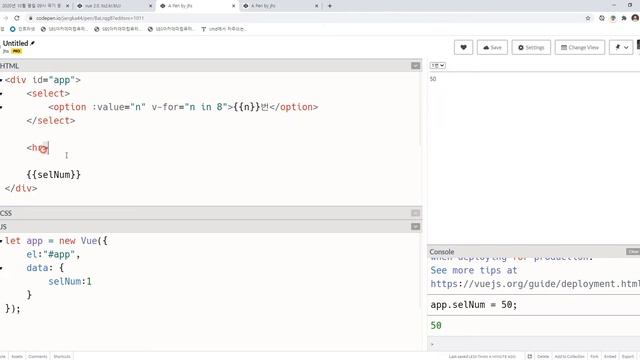Fork the pen from footer
Viewport: 640px width, 360px height.
pos(594,356)
